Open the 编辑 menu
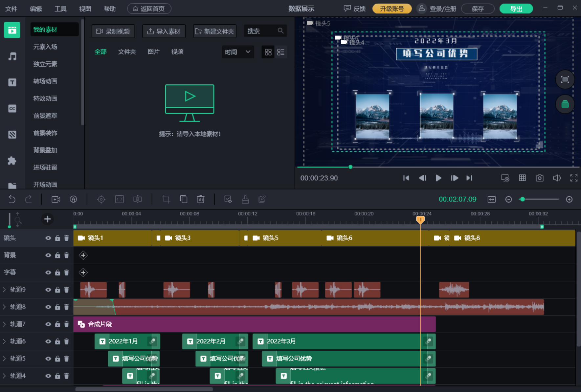581x392 pixels. point(36,9)
